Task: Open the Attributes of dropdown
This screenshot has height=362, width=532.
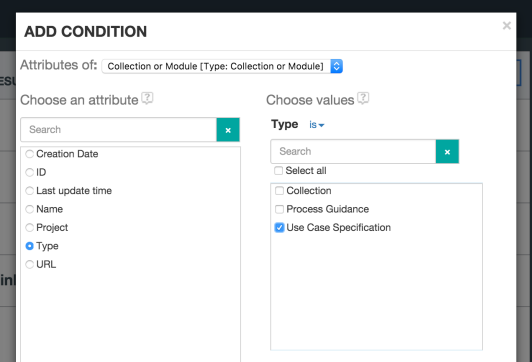Action: pos(222,66)
